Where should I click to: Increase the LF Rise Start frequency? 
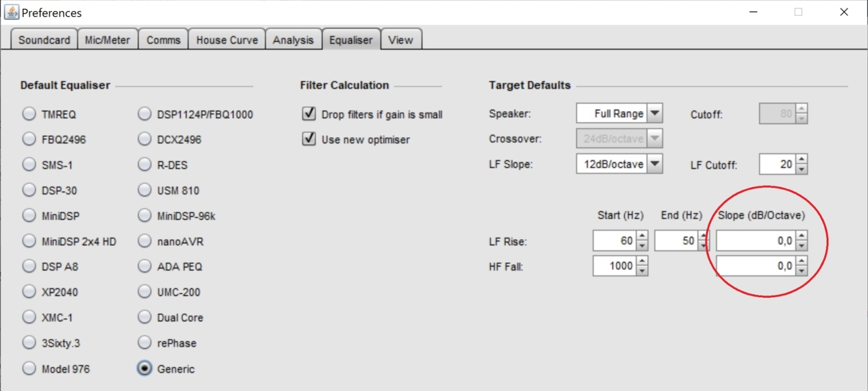(x=642, y=235)
